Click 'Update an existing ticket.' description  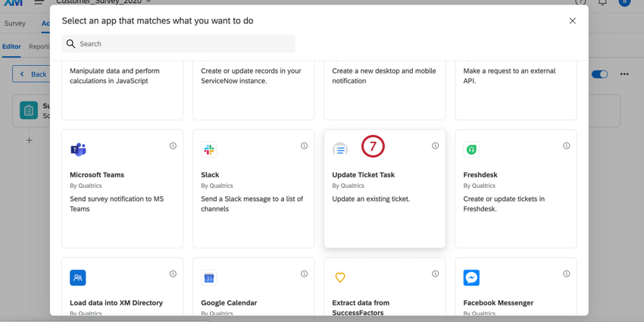tap(371, 199)
